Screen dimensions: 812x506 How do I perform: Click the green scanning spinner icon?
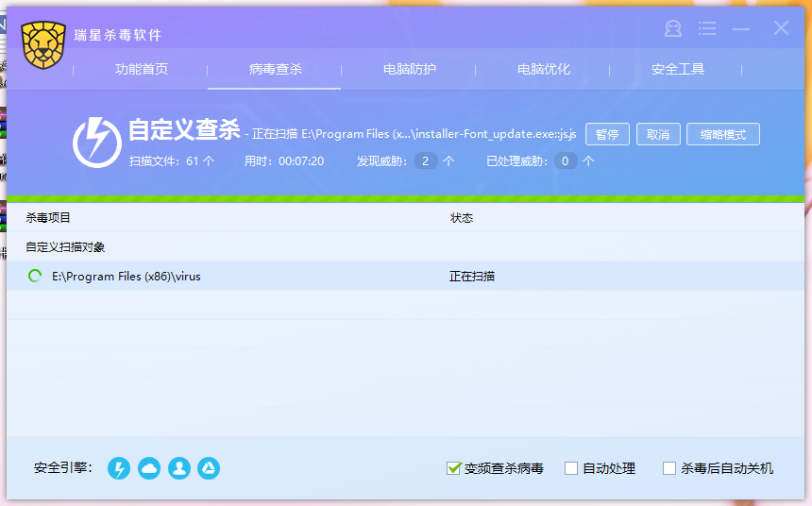(35, 276)
